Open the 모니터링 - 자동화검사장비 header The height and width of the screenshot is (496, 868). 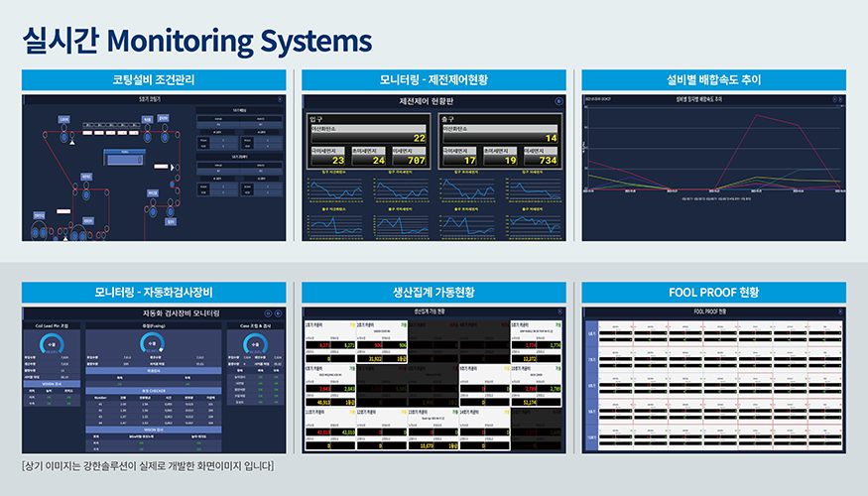154,292
